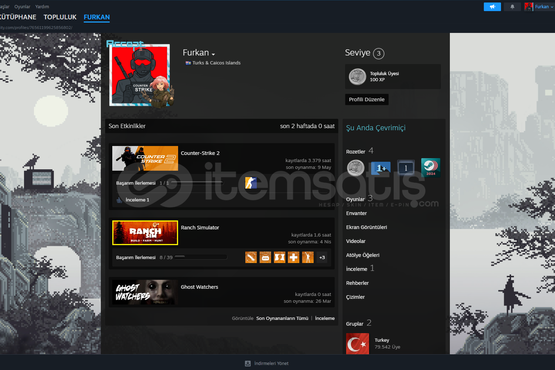Click the first Ranch Simulator achievement icon
Viewport: 555px width, 370px height.
[251, 257]
